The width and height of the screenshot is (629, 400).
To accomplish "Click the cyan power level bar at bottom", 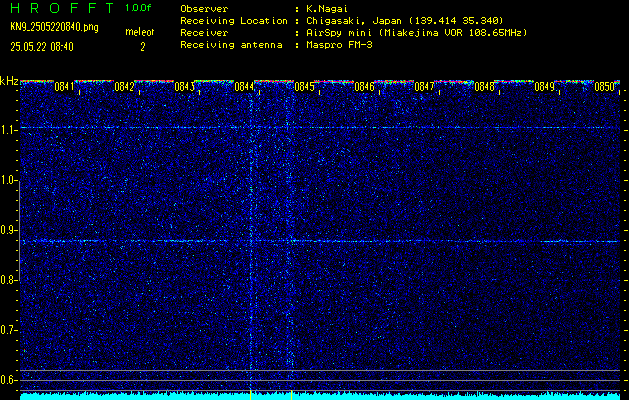I will coord(320,396).
